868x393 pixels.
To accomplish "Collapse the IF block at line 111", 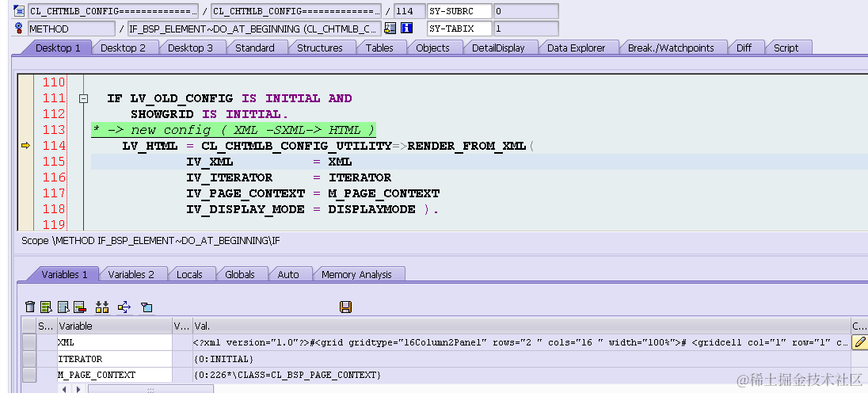I will [84, 99].
